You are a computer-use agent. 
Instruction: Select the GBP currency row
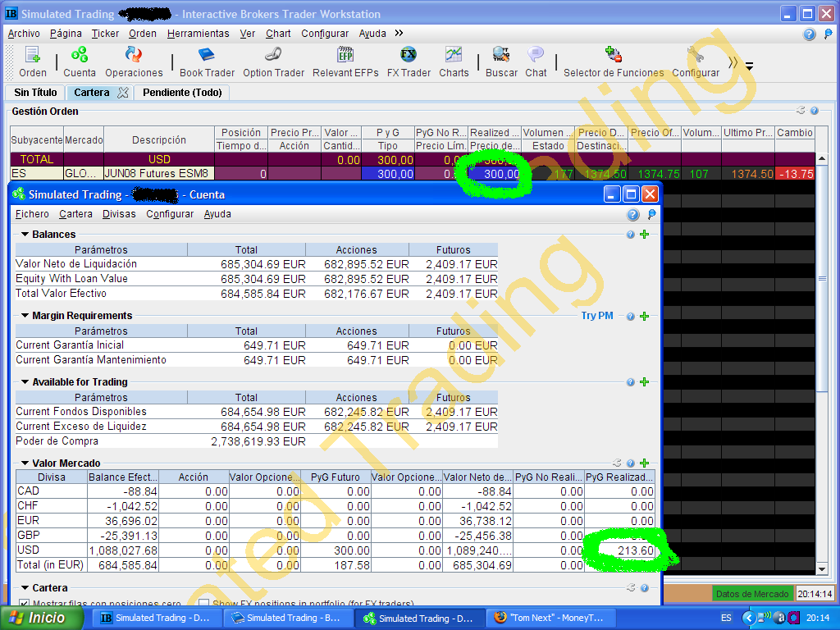pos(335,535)
